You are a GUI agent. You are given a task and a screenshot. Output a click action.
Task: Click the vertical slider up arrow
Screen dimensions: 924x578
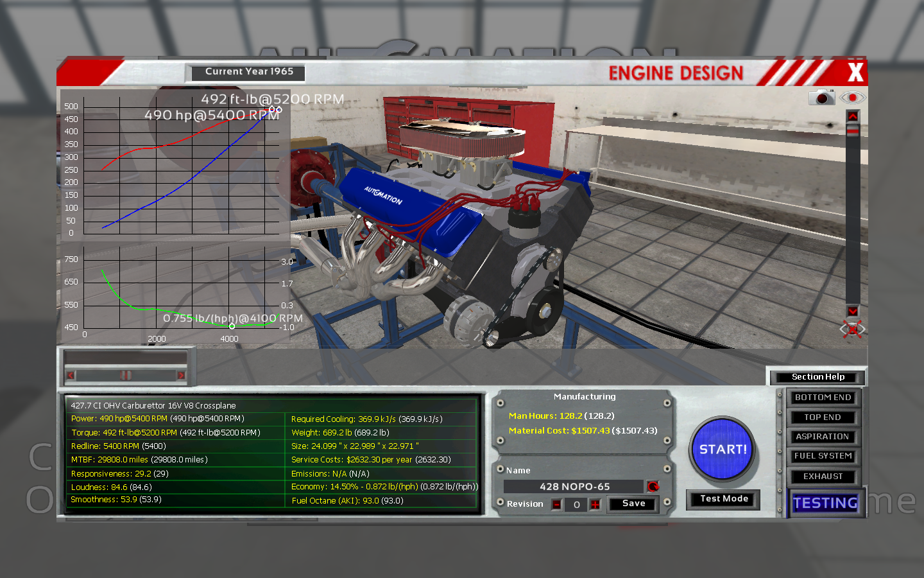[852, 116]
